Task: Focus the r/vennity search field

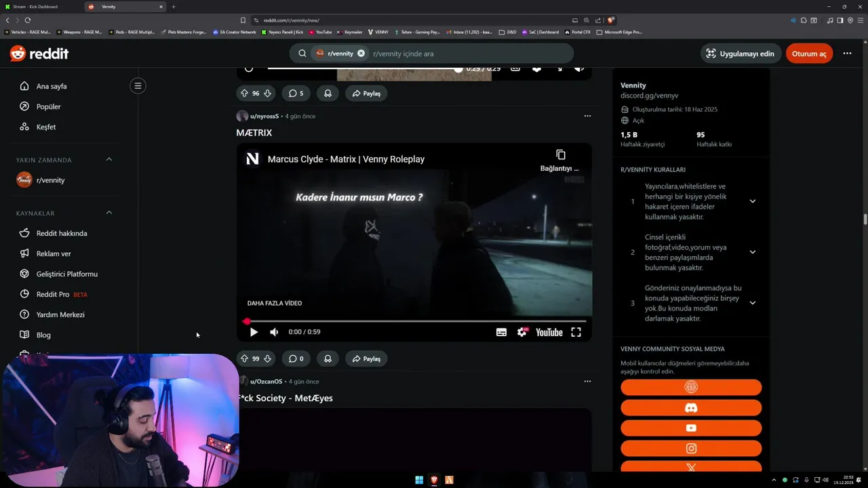Action: click(x=468, y=54)
